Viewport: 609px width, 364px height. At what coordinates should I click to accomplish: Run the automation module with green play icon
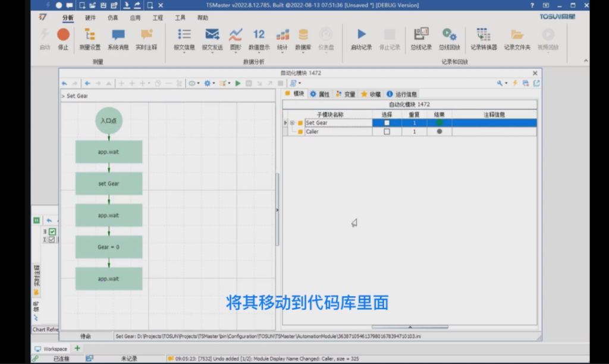click(238, 83)
